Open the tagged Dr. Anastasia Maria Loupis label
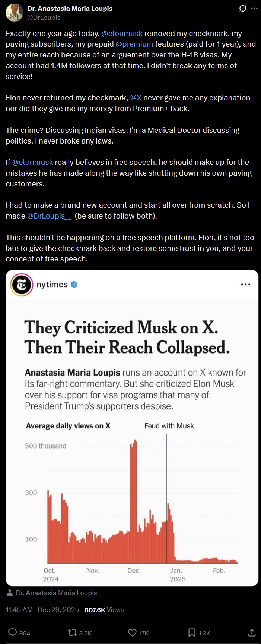 [56, 593]
